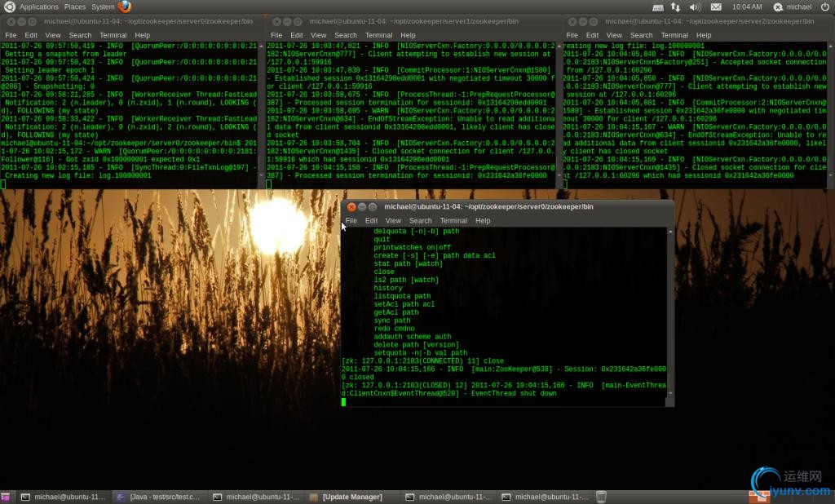This screenshot has width=835, height=504.
Task: Open the Places menu in top panel
Action: coord(75,7)
